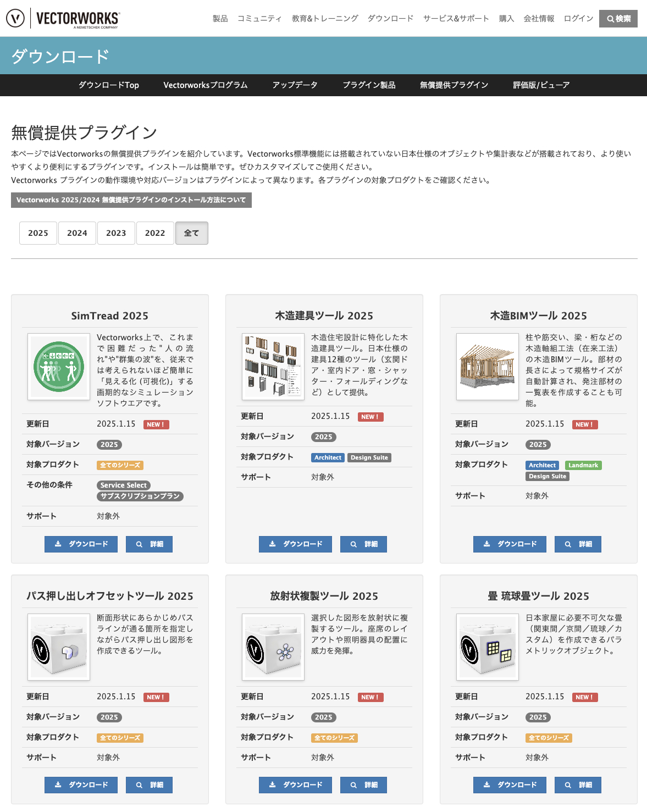The width and height of the screenshot is (647, 812).
Task: Download SimTread 2025
Action: 81,544
